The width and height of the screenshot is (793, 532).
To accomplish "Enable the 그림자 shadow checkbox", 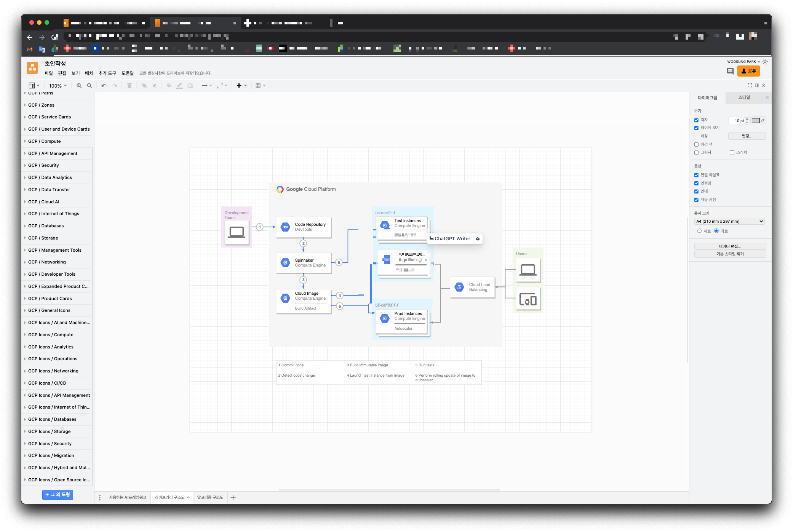I will 696,153.
